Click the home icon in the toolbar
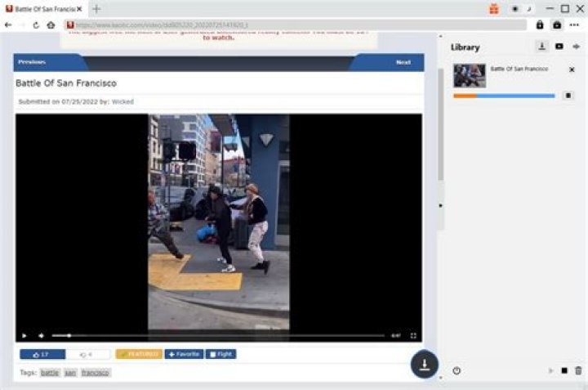This screenshot has width=588, height=390. 51,25
